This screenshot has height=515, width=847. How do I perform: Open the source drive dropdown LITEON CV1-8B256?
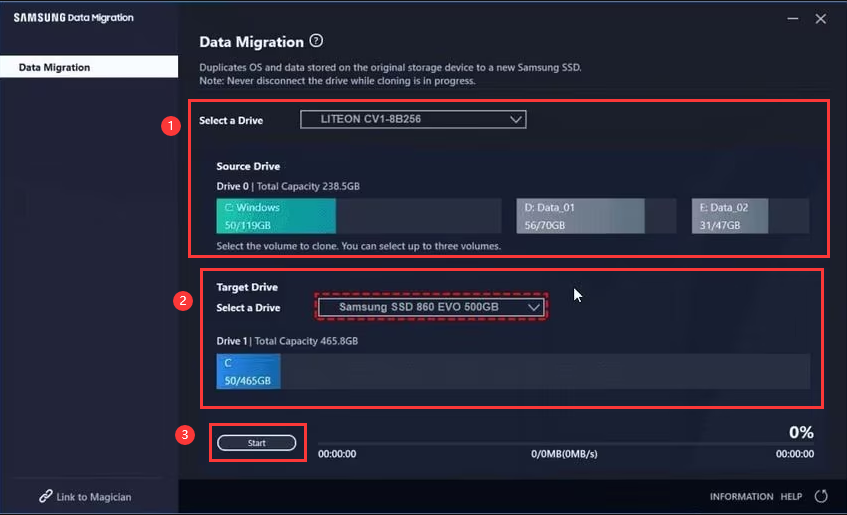(x=413, y=119)
